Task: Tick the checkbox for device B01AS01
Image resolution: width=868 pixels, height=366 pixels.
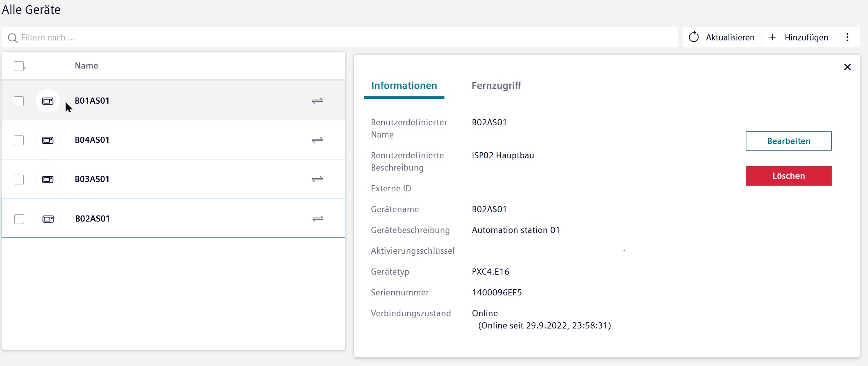Action: (19, 101)
